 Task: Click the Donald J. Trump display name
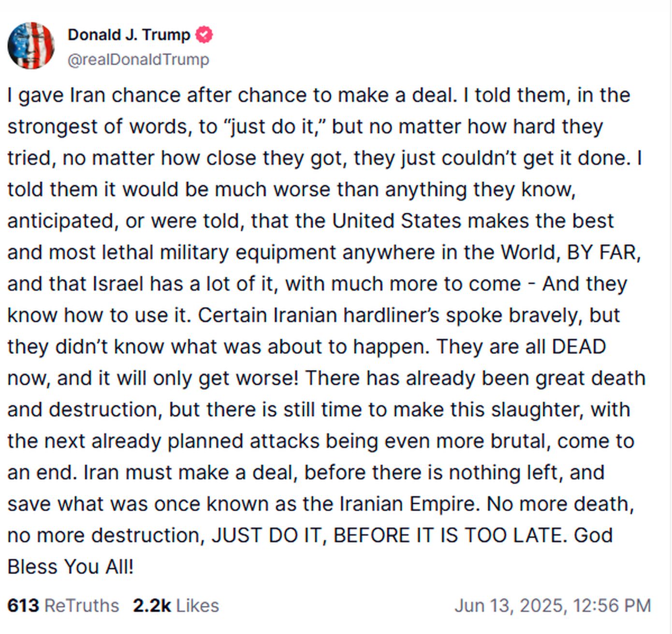pos(129,35)
